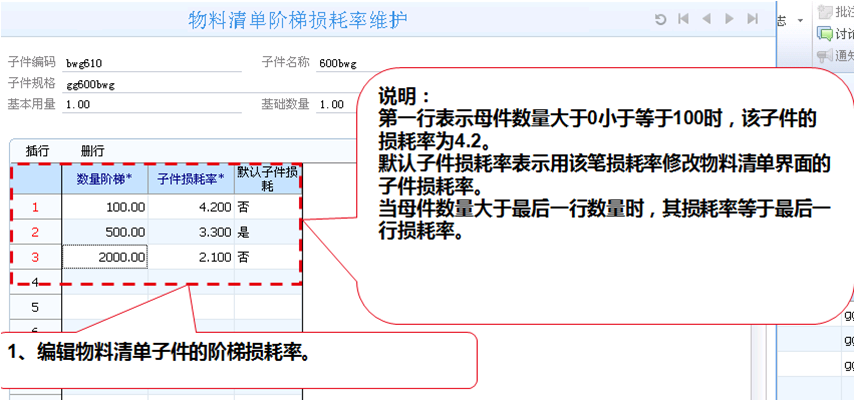Toggle 默认子件损耗 cell in row 3
The image size is (855, 401).
267,257
